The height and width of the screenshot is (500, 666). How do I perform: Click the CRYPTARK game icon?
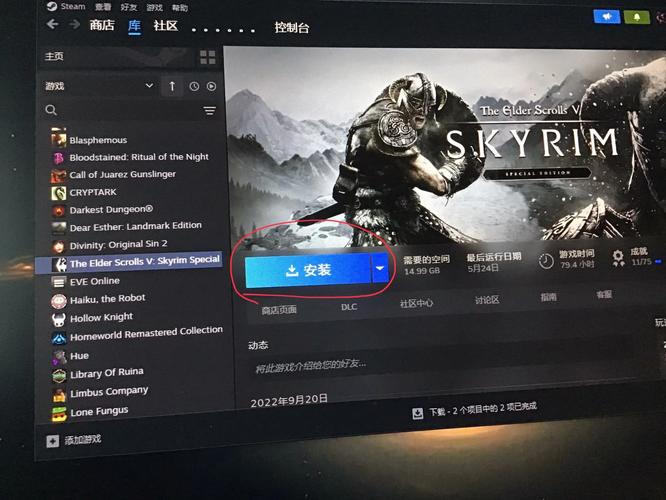(x=58, y=192)
